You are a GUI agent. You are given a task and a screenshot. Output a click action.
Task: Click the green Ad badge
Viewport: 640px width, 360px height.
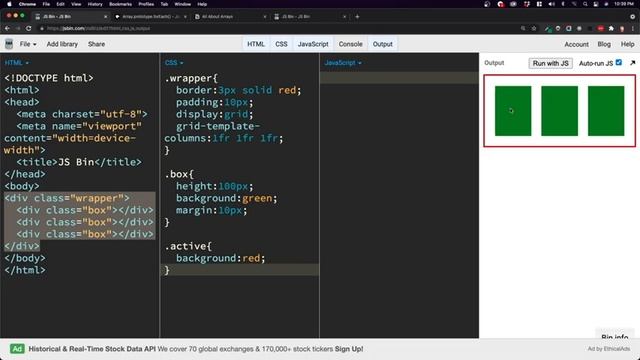click(17, 349)
